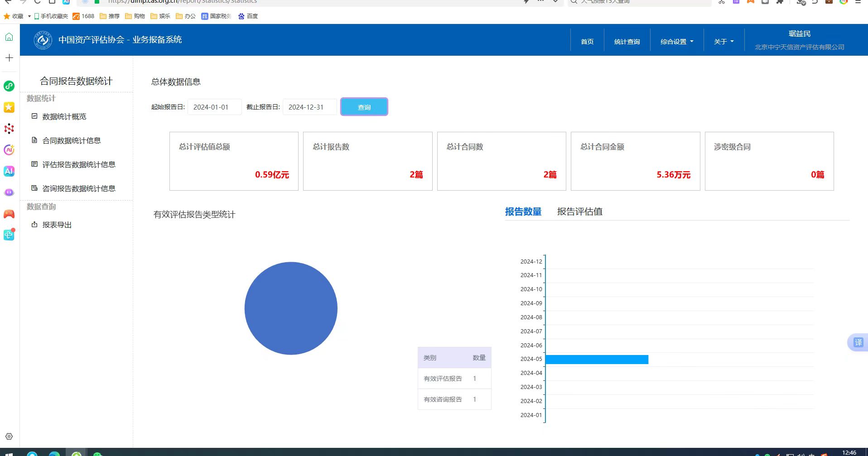The image size is (868, 456).
Task: Expand the 综合设置 dropdown menu
Action: tap(677, 42)
